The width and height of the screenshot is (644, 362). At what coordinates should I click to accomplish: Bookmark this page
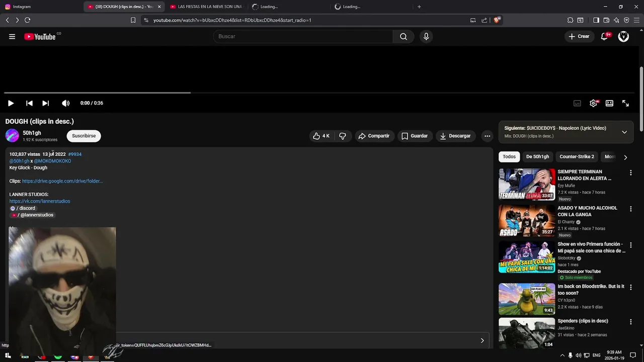click(133, 20)
